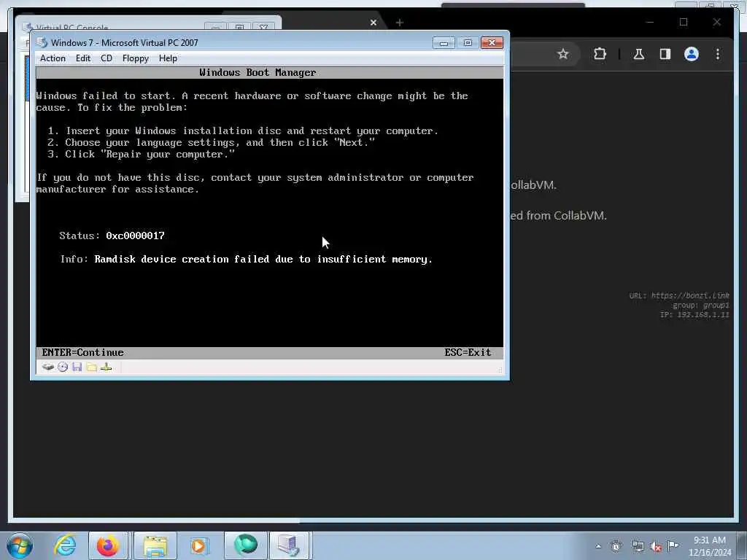Image resolution: width=747 pixels, height=560 pixels.
Task: Click the Ramdisk device creation failed message
Action: 263,259
